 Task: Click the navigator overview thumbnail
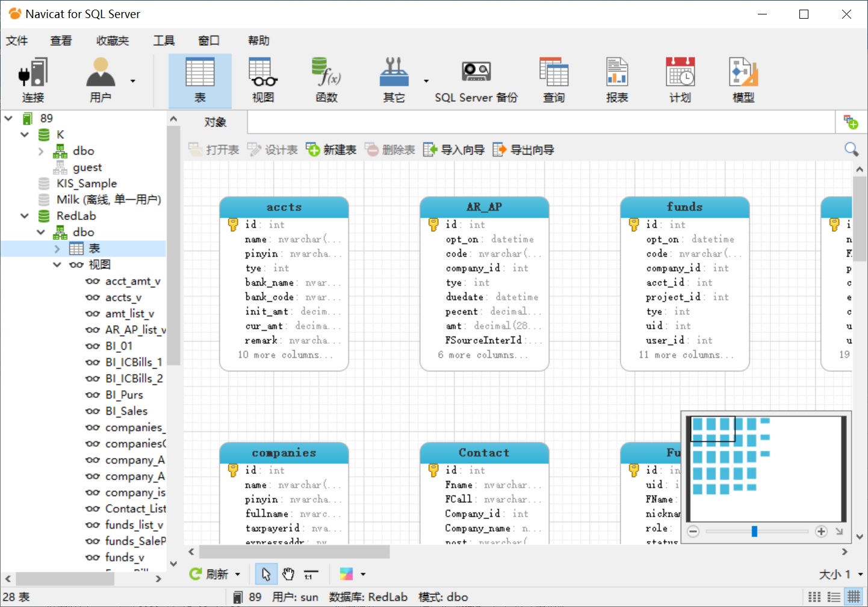pos(765,468)
